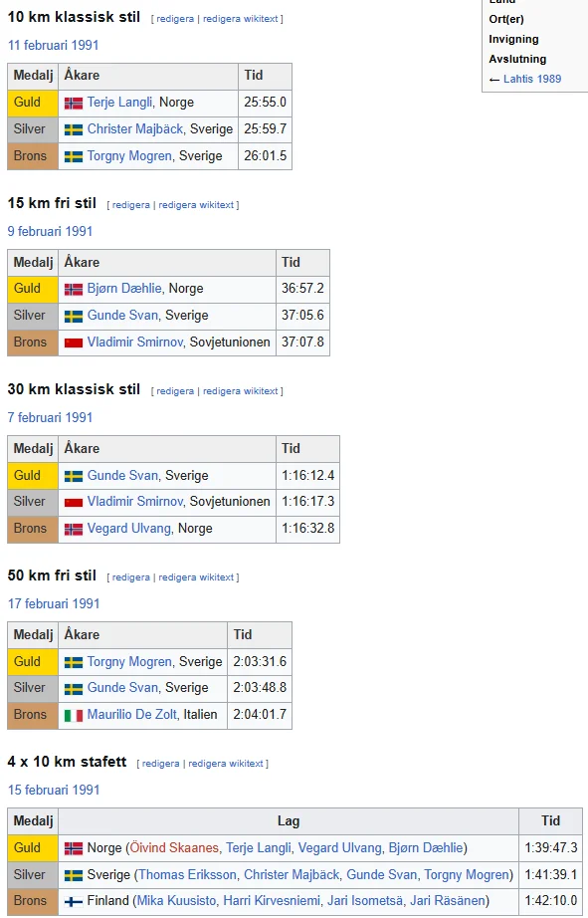
Task: Click redigera next to 50 km fri stil
Action: click(x=130, y=577)
